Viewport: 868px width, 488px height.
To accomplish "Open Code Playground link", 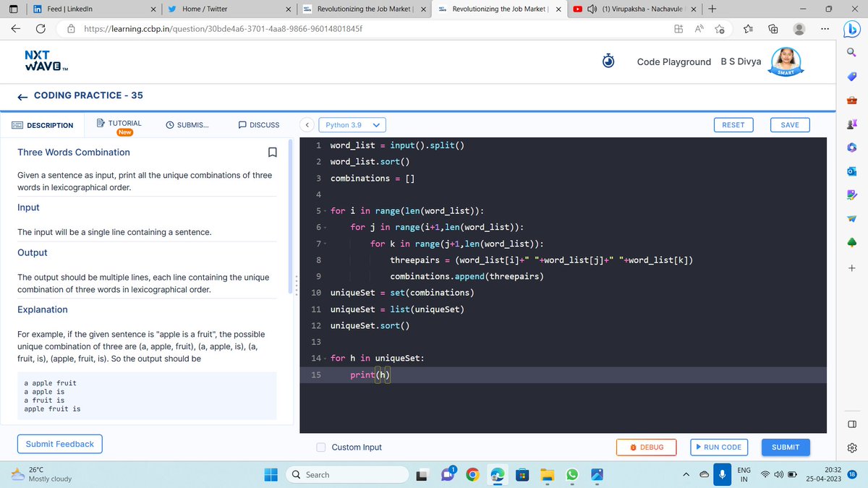I will [x=673, y=62].
